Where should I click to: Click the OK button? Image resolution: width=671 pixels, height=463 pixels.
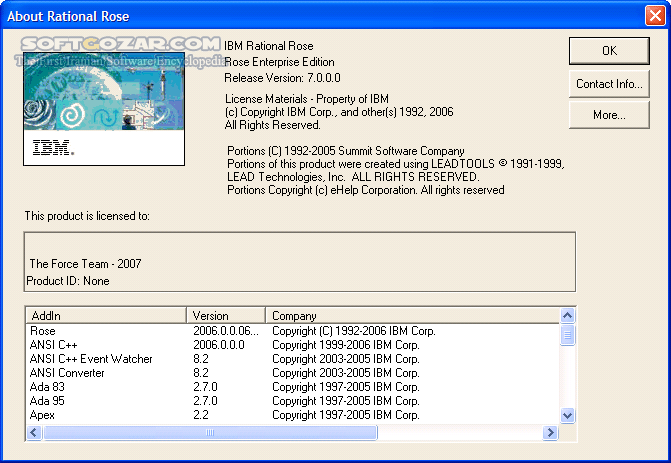pos(609,51)
